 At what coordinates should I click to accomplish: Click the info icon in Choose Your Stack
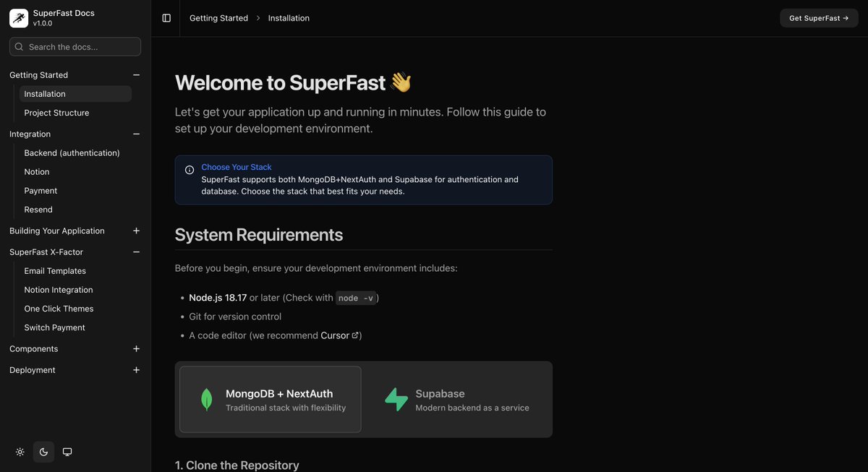190,170
